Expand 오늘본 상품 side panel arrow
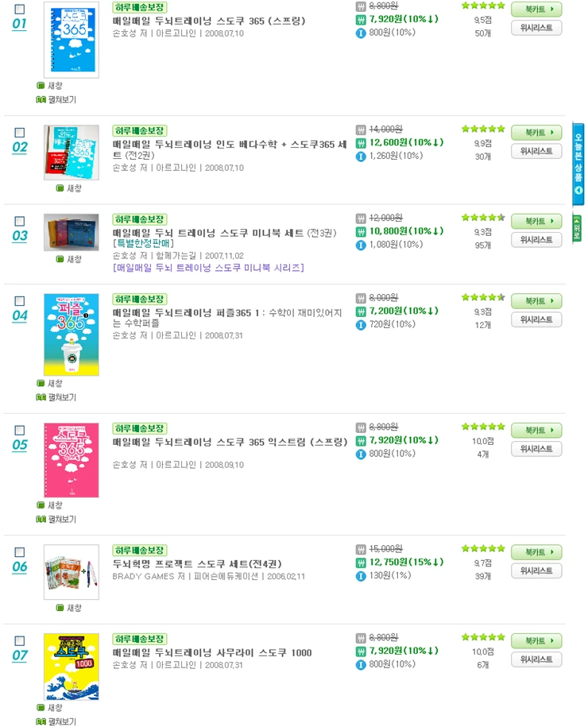Image resolution: width=588 pixels, height=727 pixels. point(578,191)
